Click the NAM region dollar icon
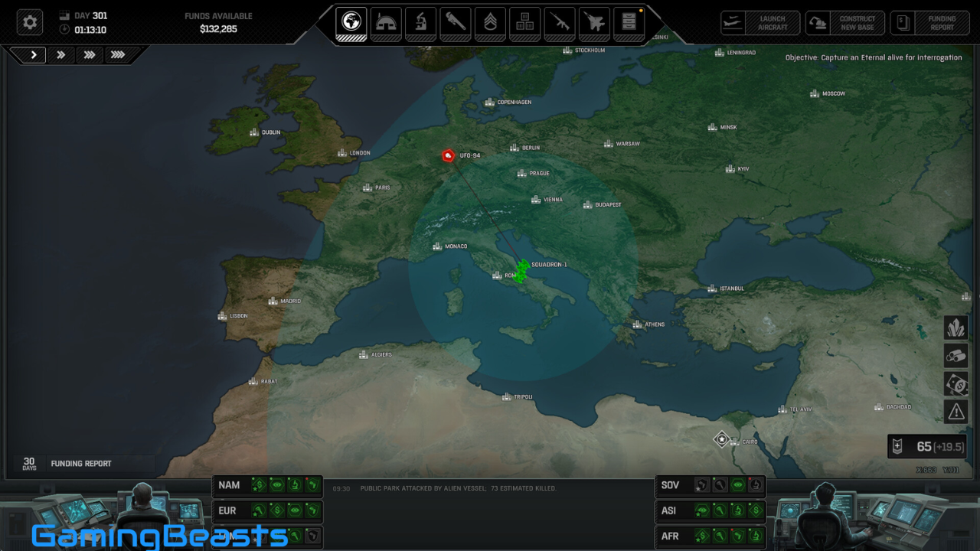Image resolution: width=980 pixels, height=551 pixels. pyautogui.click(x=259, y=484)
